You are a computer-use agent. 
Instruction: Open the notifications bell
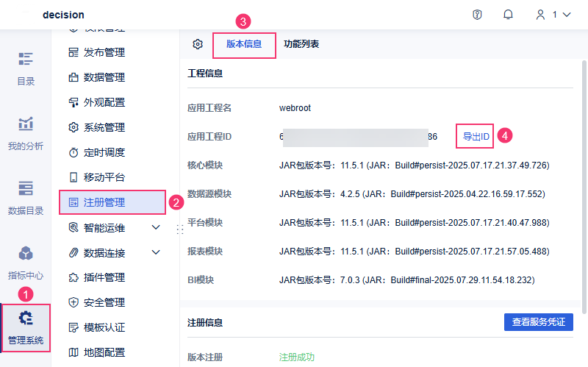[508, 15]
